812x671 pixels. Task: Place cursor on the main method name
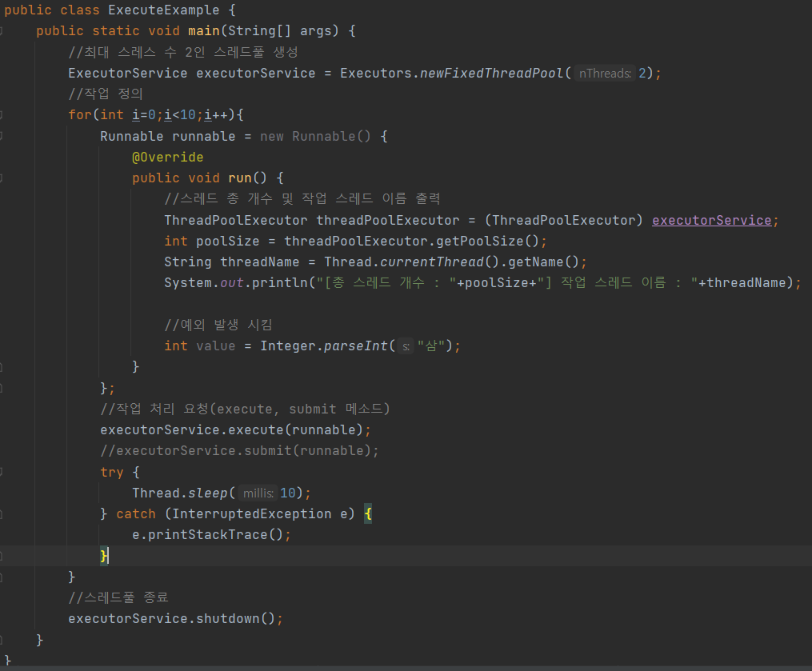pos(204,30)
